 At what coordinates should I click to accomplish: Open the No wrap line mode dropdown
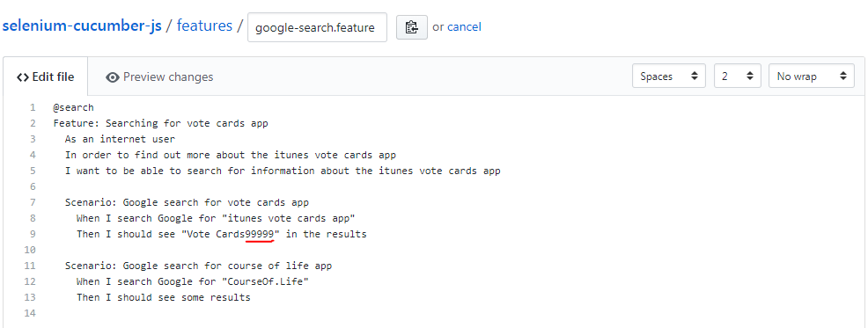point(812,77)
